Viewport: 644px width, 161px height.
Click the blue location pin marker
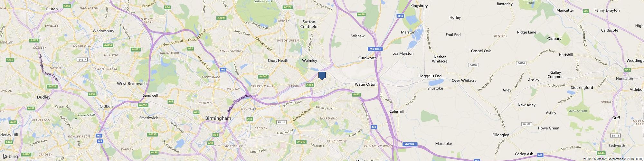point(322,76)
